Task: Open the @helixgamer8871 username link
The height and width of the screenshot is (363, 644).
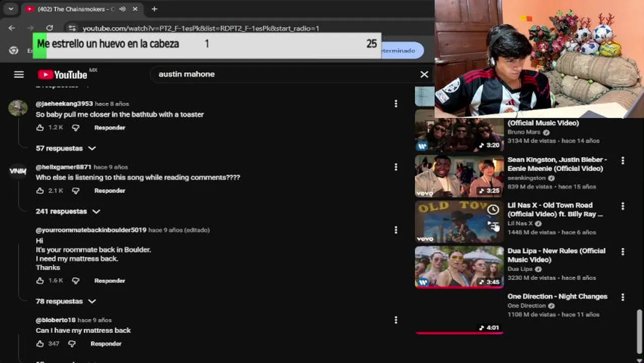Action: 63,167
